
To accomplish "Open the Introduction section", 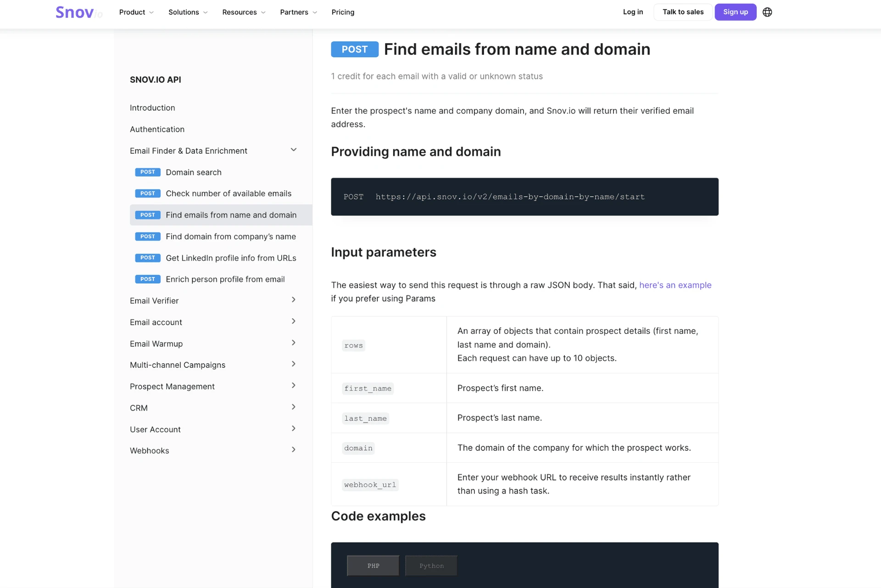I will click(x=152, y=108).
